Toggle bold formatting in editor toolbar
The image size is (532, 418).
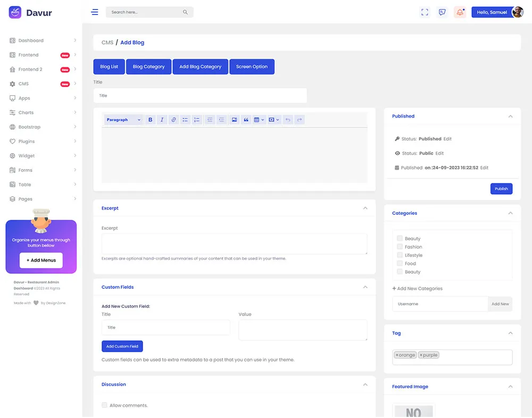151,120
